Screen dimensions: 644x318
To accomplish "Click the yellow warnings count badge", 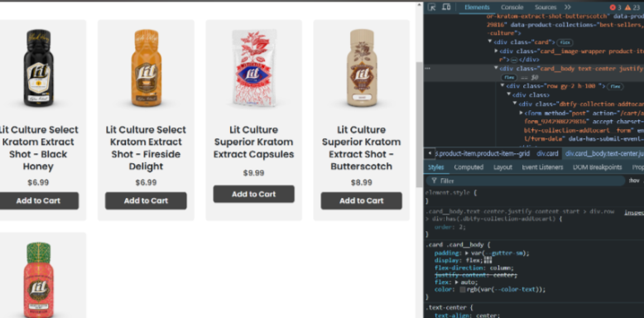I will click(x=632, y=7).
